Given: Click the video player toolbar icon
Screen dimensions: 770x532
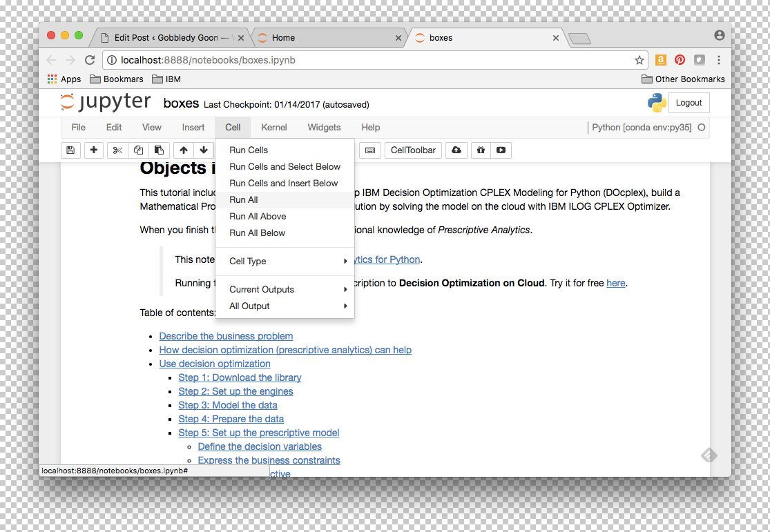Looking at the screenshot, I should (501, 150).
